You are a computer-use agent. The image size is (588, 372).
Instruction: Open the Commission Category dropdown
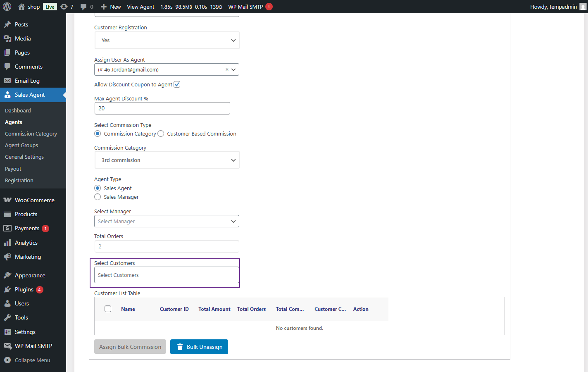pos(167,160)
